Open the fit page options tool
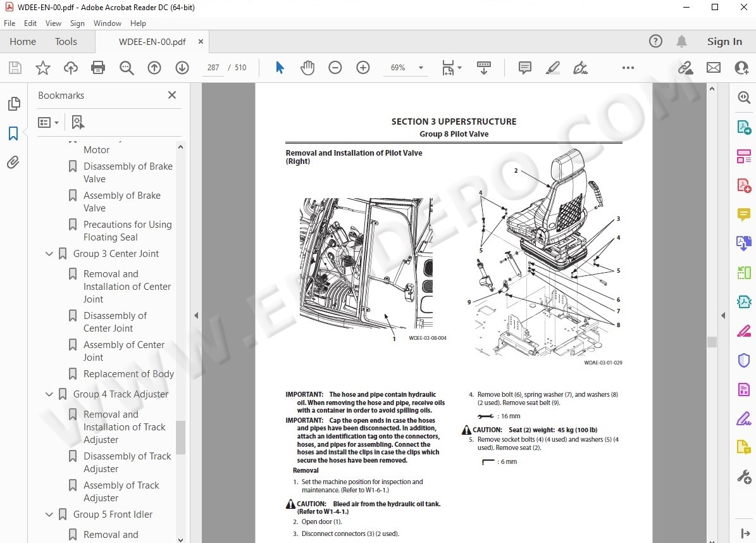The width and height of the screenshot is (756, 543). [451, 68]
